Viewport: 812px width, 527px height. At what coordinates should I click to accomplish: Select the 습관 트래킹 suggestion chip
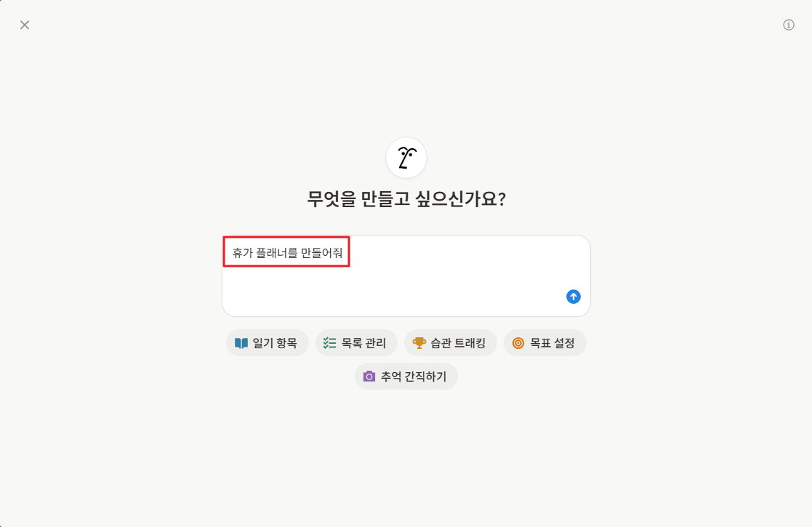pos(449,342)
